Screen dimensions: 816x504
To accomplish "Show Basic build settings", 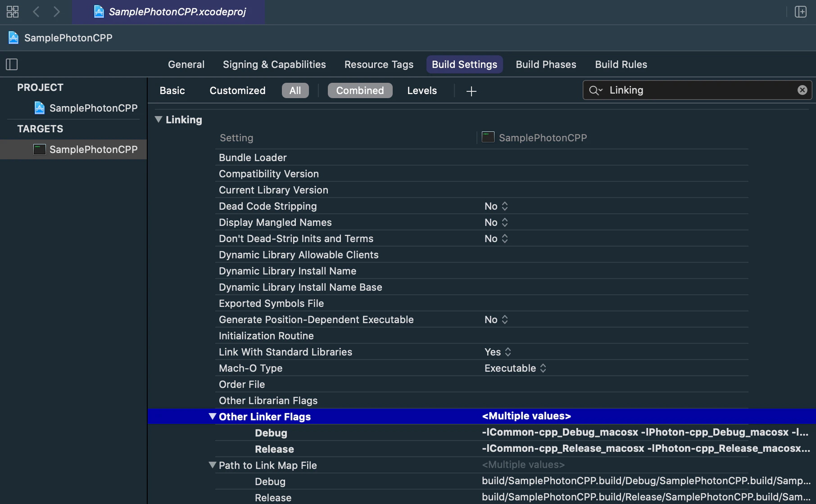I will point(172,90).
